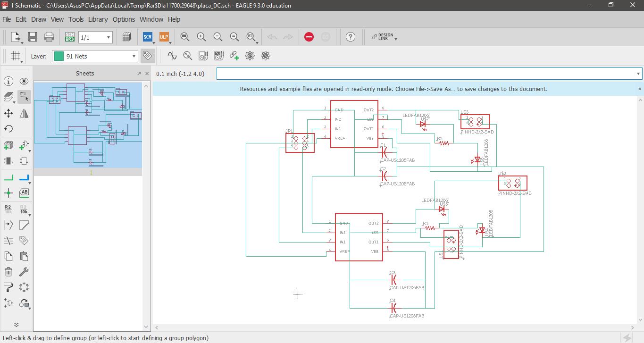Toggle the tag icon beside layer selector
The image size is (644, 343).
pos(147,56)
